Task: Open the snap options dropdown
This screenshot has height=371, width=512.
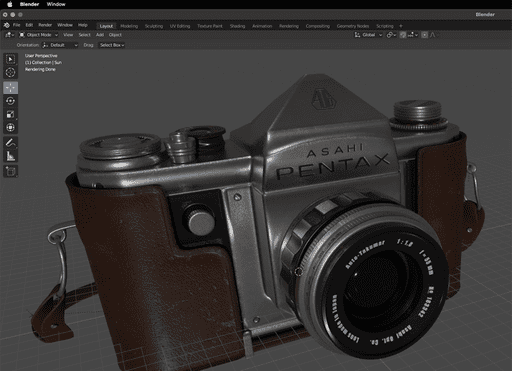Action: [x=413, y=35]
